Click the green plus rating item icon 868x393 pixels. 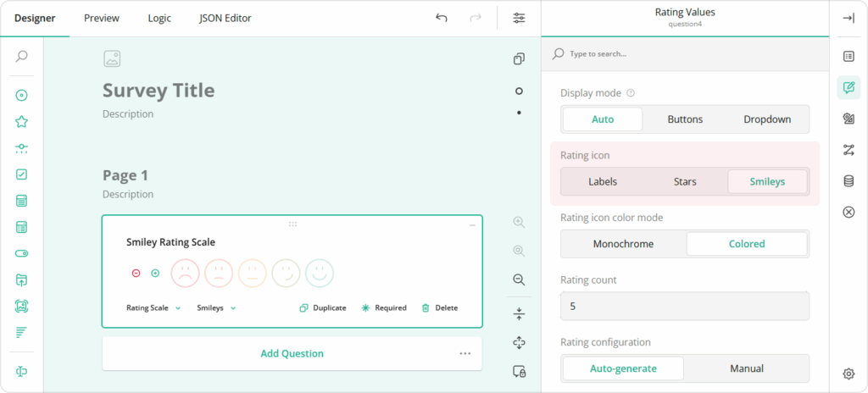pos(155,273)
